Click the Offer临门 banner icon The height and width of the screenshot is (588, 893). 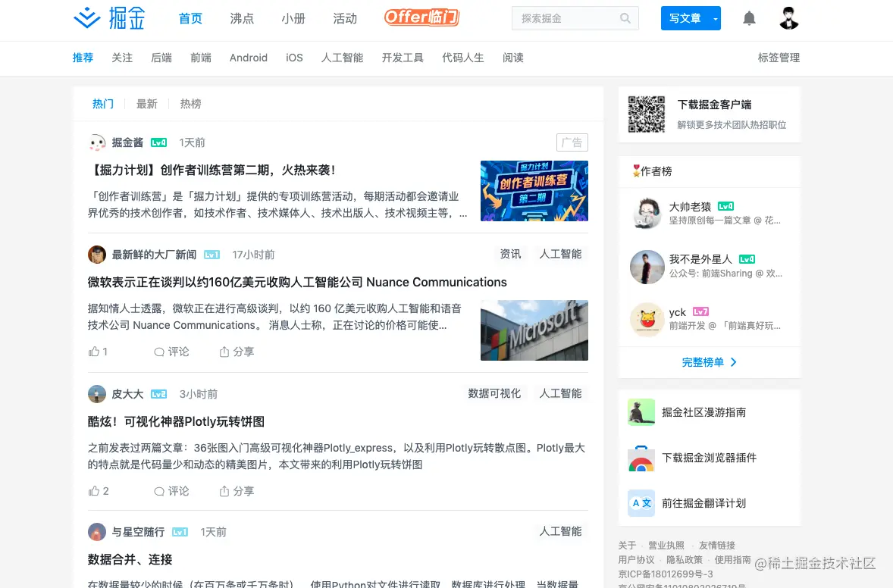point(421,17)
